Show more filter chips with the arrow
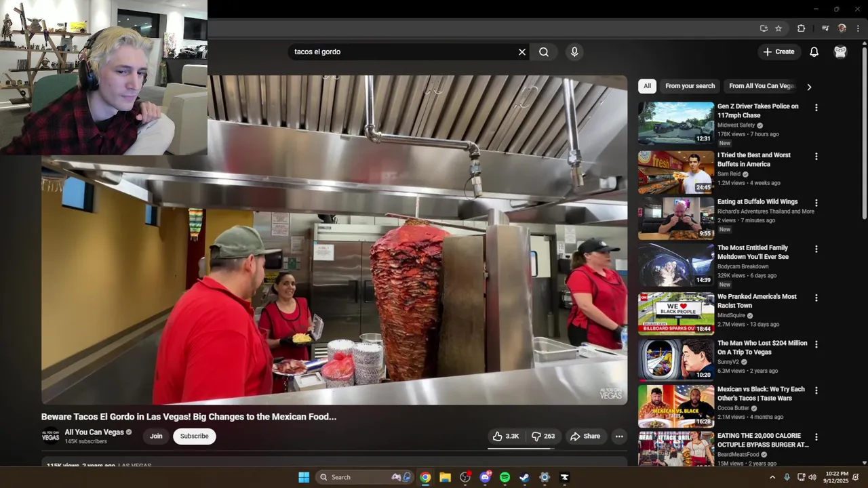 (x=809, y=87)
